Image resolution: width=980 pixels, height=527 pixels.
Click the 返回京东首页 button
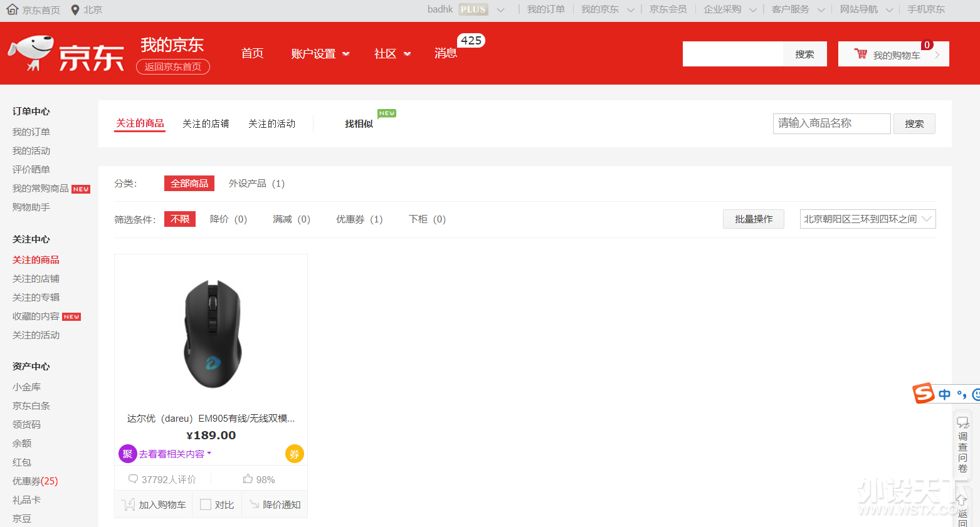tap(173, 66)
